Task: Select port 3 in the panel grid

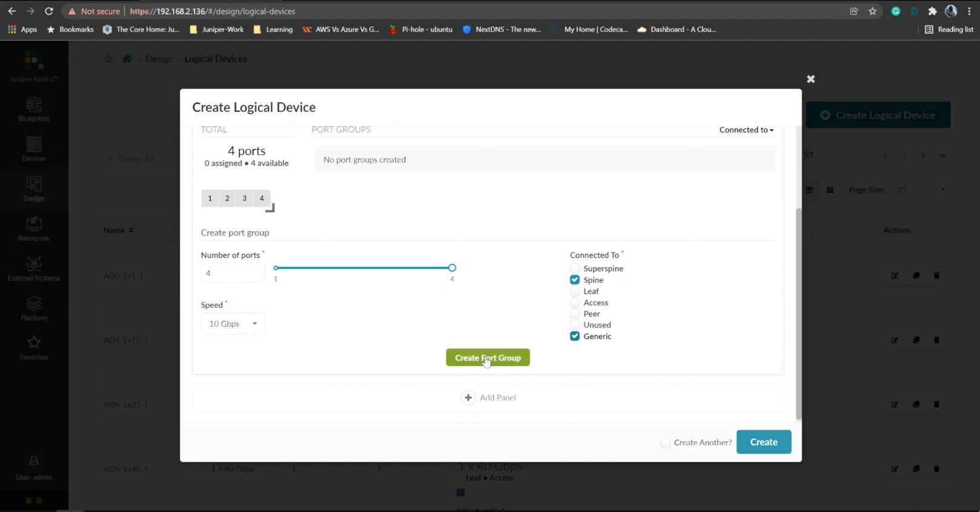Action: click(x=245, y=198)
